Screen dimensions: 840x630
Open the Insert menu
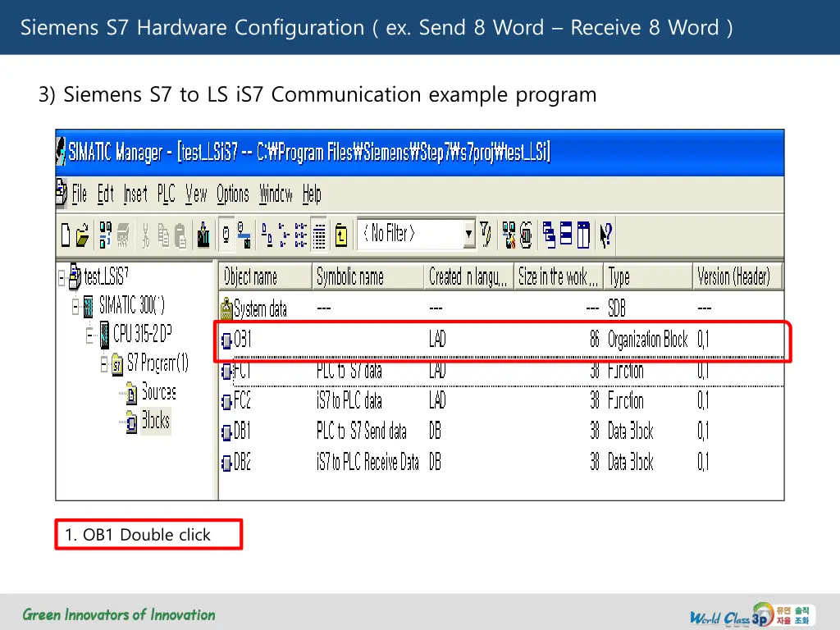[135, 194]
